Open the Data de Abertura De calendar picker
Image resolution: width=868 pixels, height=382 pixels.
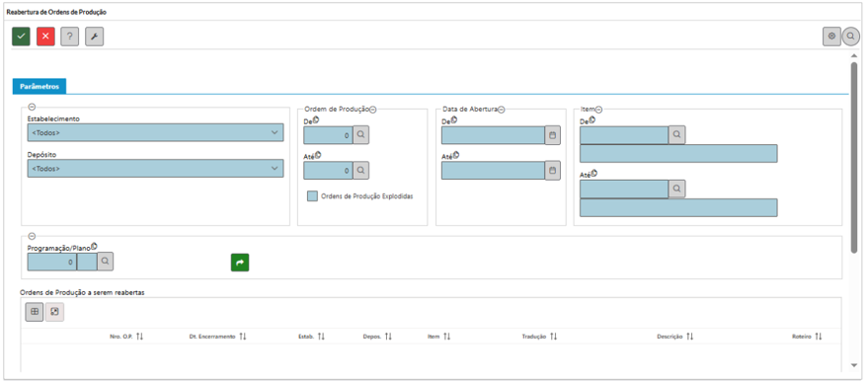(552, 135)
